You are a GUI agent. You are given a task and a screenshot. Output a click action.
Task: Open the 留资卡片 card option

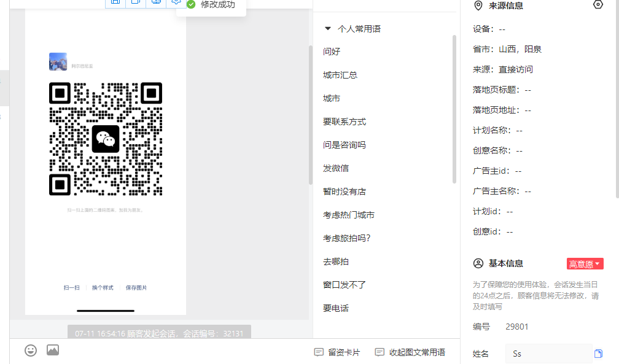337,352
